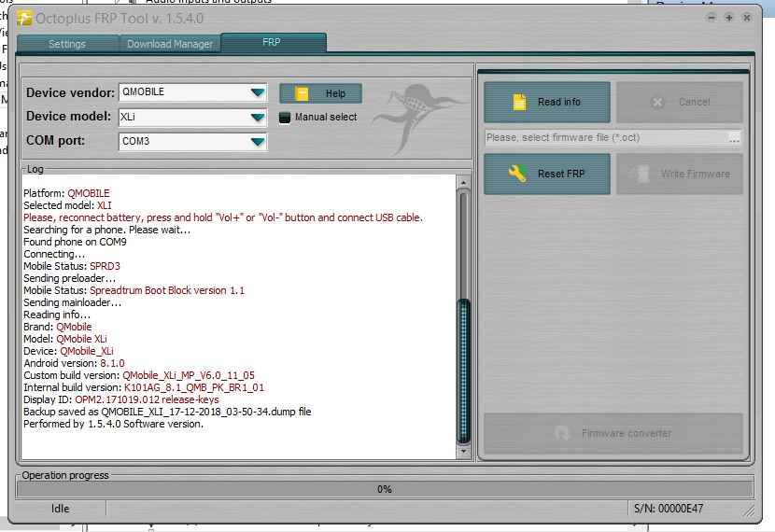Click the 'Mobile Status: SPRD3' log line
The height and width of the screenshot is (532, 775).
click(72, 266)
